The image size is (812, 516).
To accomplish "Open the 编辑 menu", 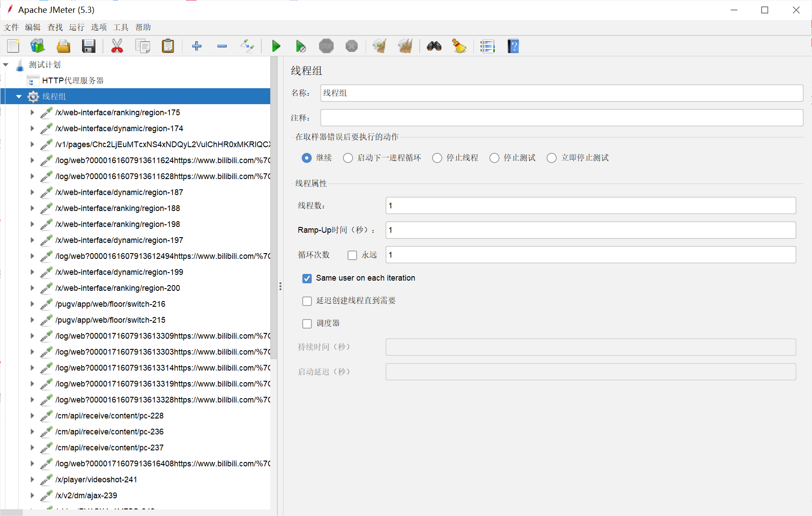I will 33,27.
